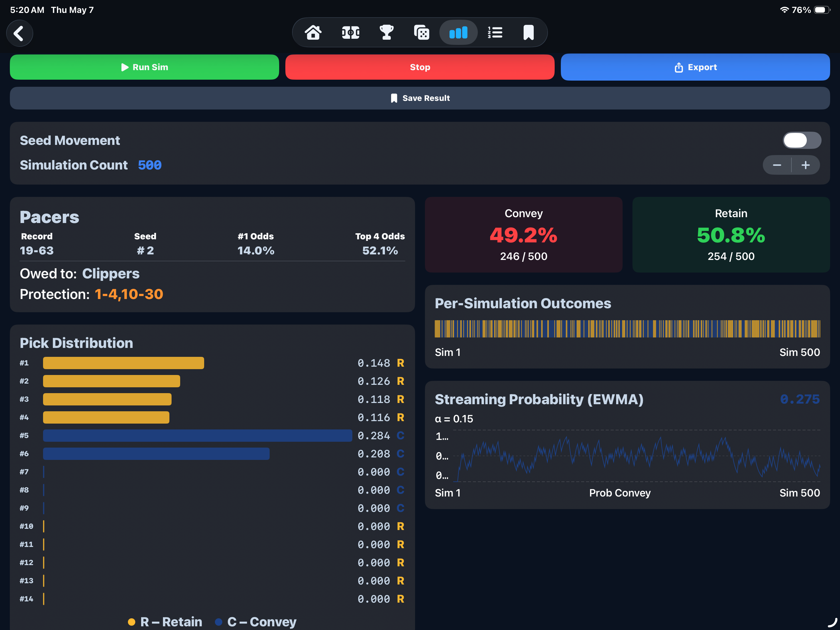Open the numbered list tab icon

[x=495, y=33]
